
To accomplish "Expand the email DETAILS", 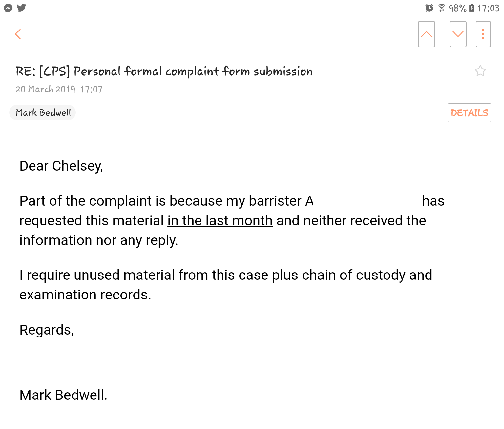I will click(x=469, y=113).
